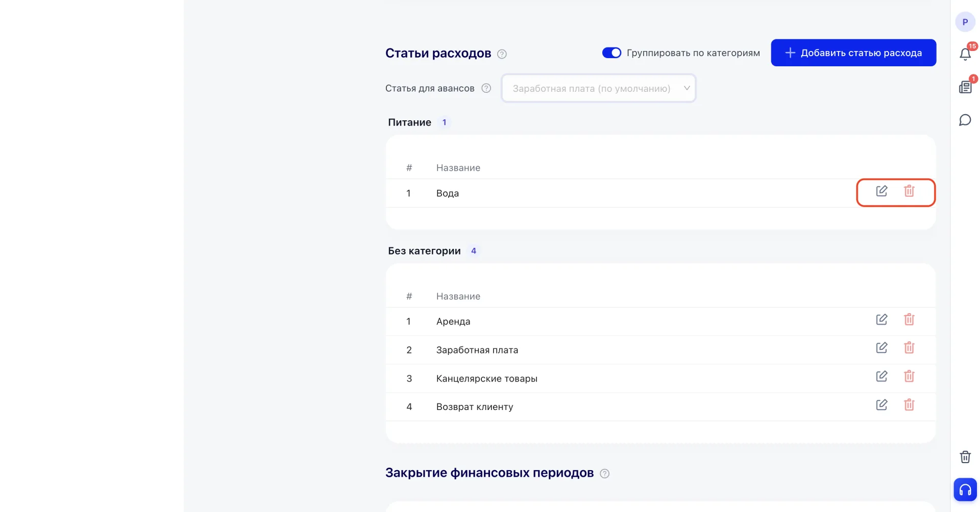The width and height of the screenshot is (980, 512).
Task: Edit the Вода expense item
Action: pos(881,191)
